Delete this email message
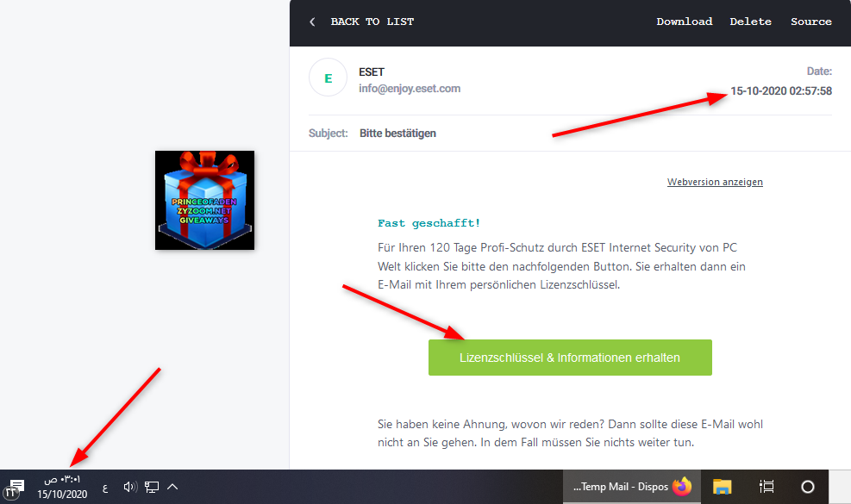 click(750, 22)
